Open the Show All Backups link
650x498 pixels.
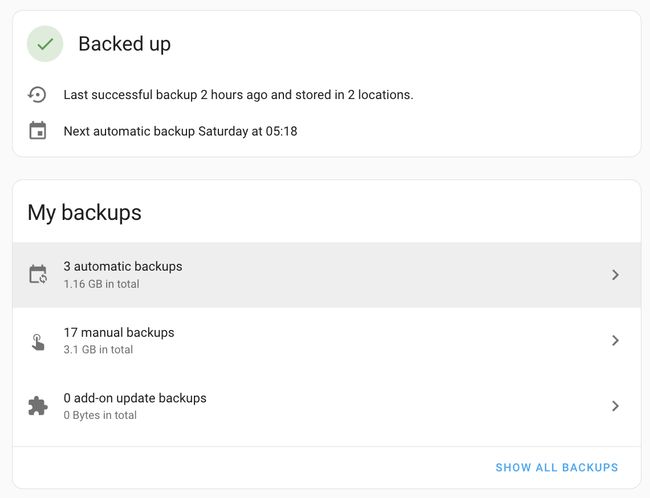[x=557, y=467]
